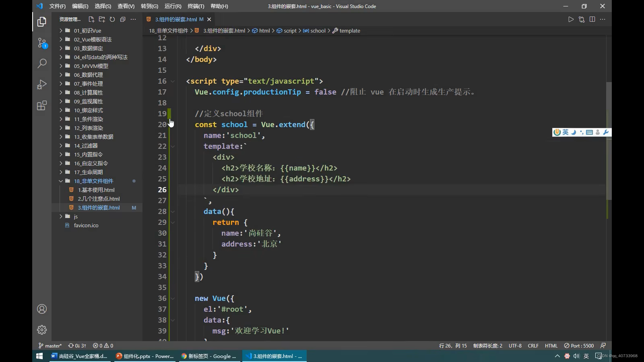Open the Search view
The height and width of the screenshot is (362, 644).
(42, 64)
